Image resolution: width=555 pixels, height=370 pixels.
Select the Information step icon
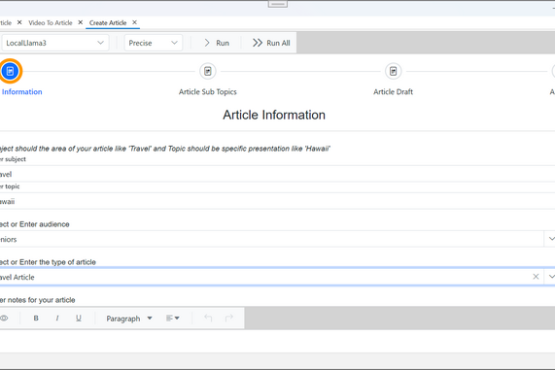click(x=10, y=71)
